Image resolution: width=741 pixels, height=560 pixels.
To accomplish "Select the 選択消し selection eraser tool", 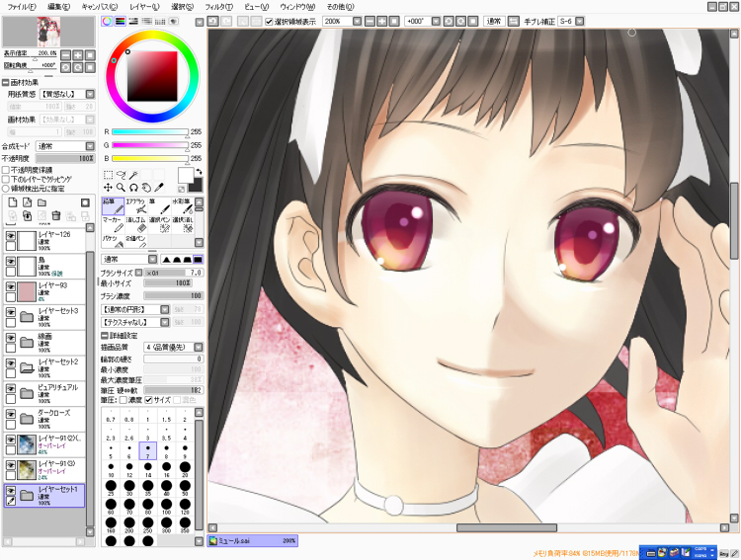I will pyautogui.click(x=183, y=225).
